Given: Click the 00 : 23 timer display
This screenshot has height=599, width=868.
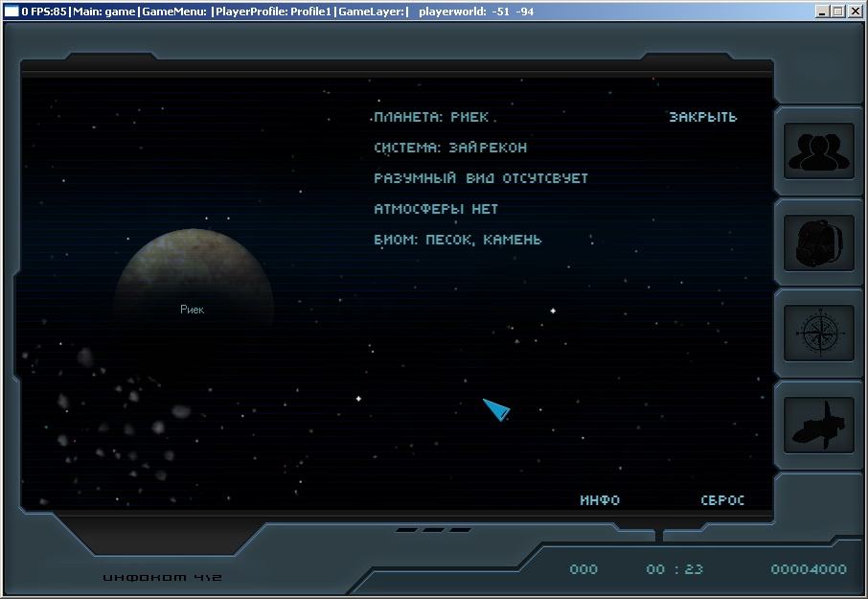Looking at the screenshot, I should pyautogui.click(x=674, y=569).
